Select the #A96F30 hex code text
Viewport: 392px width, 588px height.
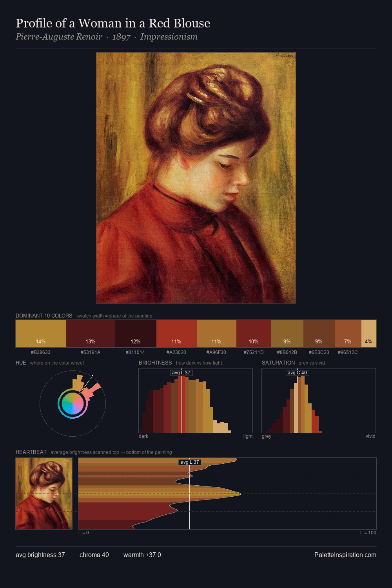click(216, 352)
